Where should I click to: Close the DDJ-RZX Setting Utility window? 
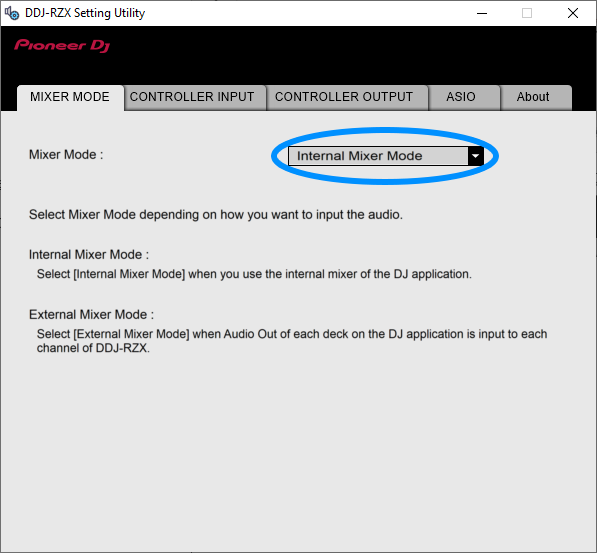573,13
